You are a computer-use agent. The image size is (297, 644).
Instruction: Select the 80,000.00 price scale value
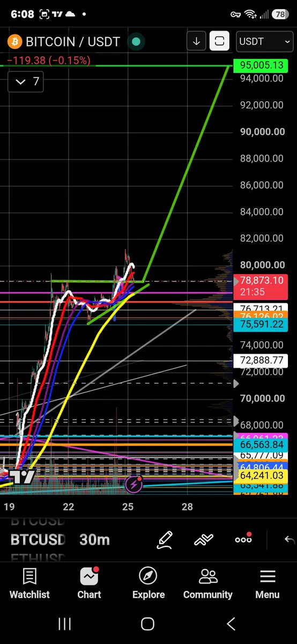262,265
